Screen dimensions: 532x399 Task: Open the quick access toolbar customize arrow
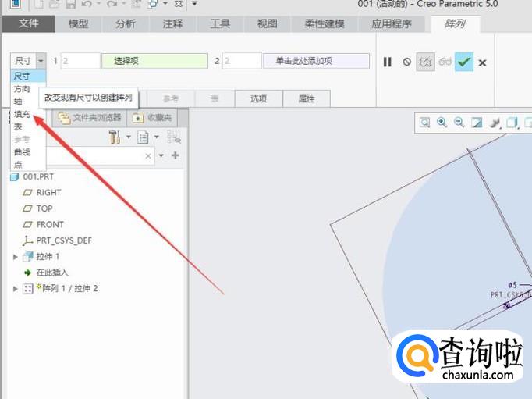point(194,3)
